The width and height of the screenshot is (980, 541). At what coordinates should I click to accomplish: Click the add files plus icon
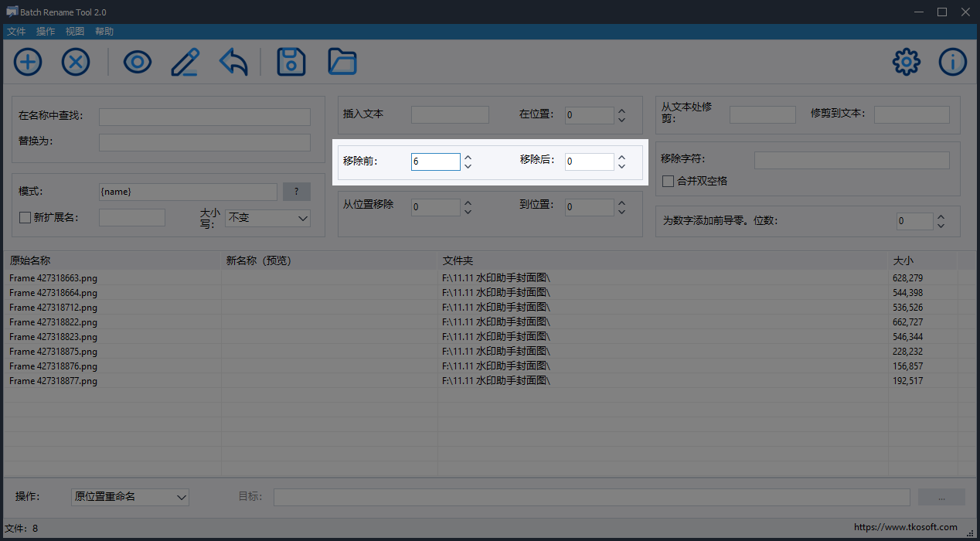tap(28, 62)
